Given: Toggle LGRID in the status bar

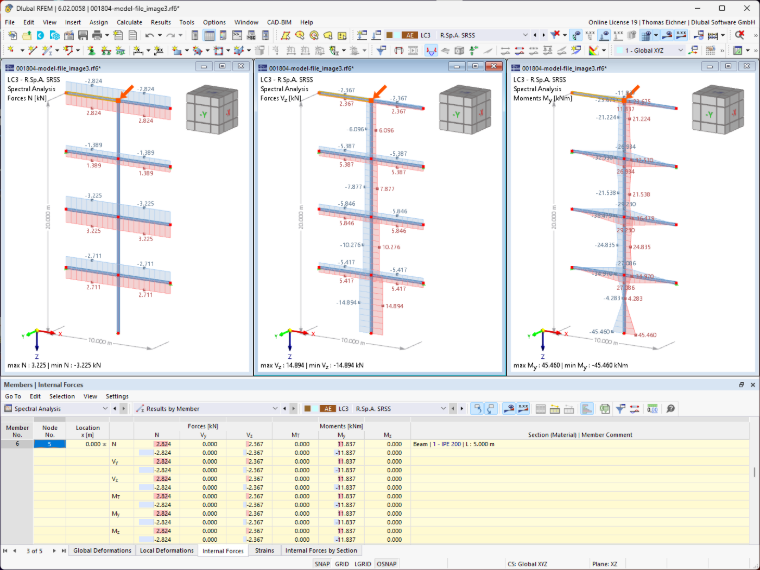Looking at the screenshot, I should point(363,564).
